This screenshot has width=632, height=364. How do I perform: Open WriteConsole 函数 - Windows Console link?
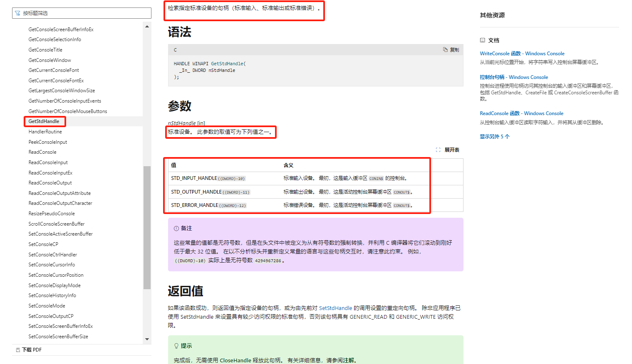click(x=522, y=54)
